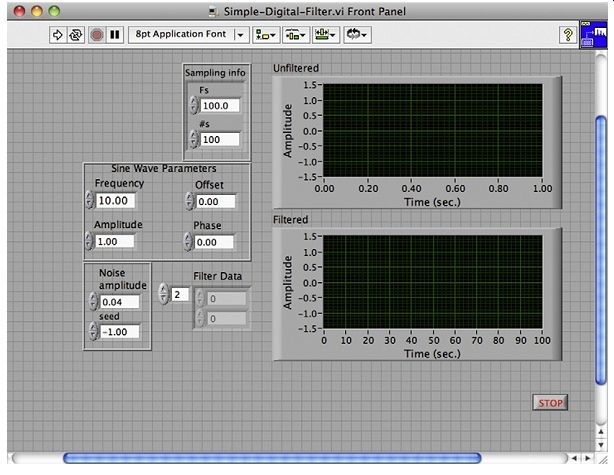Click the Amplitude y-axis label on Unfiltered graph

point(288,131)
